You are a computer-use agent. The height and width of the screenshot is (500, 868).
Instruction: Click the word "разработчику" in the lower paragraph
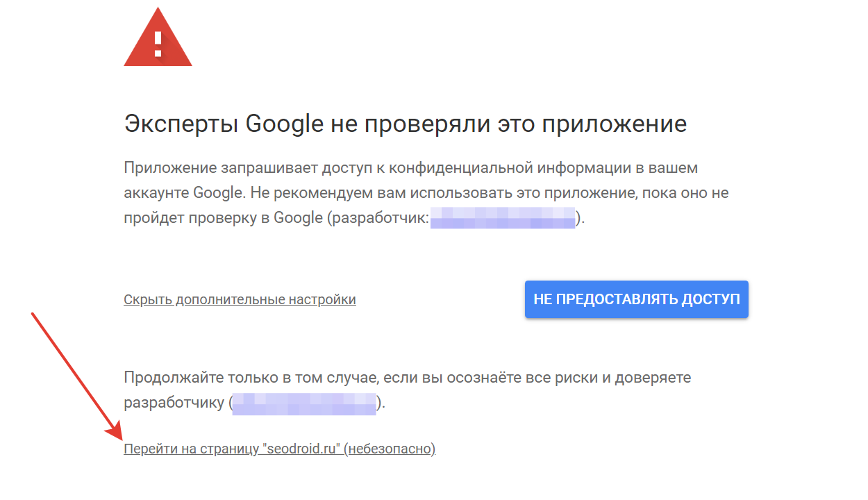click(x=174, y=403)
